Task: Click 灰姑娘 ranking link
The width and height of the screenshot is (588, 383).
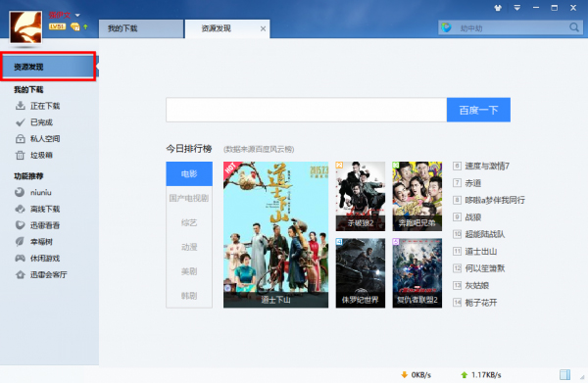Action: (477, 286)
